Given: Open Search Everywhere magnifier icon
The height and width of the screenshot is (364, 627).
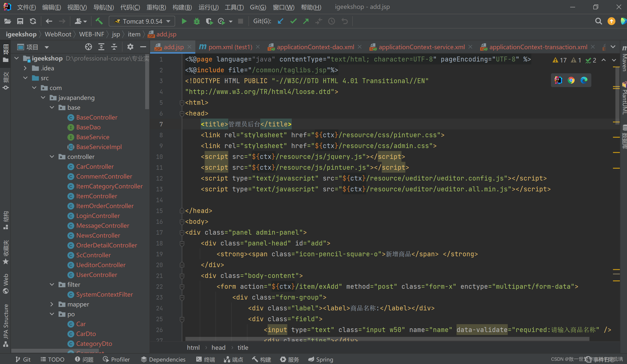Looking at the screenshot, I should pyautogui.click(x=598, y=21).
